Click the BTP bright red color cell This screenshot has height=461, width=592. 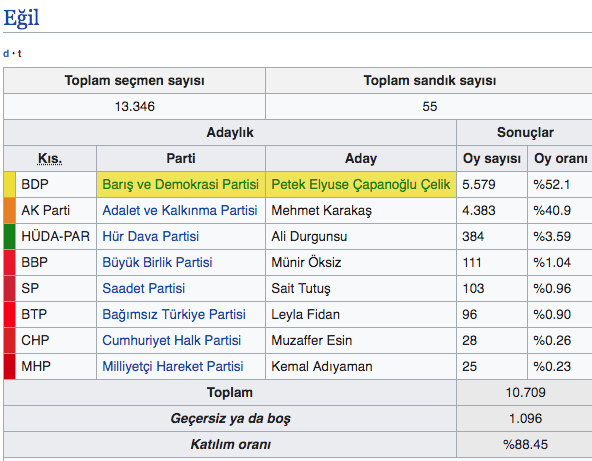(9, 315)
